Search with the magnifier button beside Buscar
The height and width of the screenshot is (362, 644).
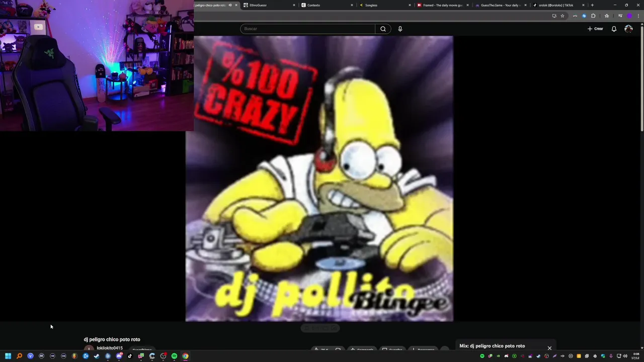point(383,29)
